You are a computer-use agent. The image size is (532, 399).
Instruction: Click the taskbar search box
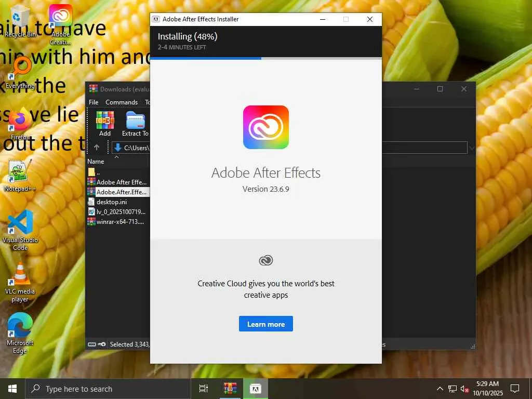pyautogui.click(x=108, y=389)
